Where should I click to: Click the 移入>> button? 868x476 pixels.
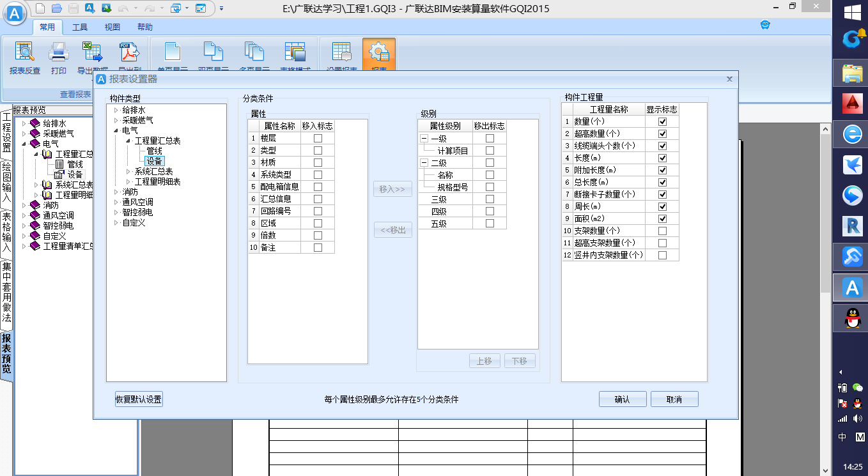392,189
